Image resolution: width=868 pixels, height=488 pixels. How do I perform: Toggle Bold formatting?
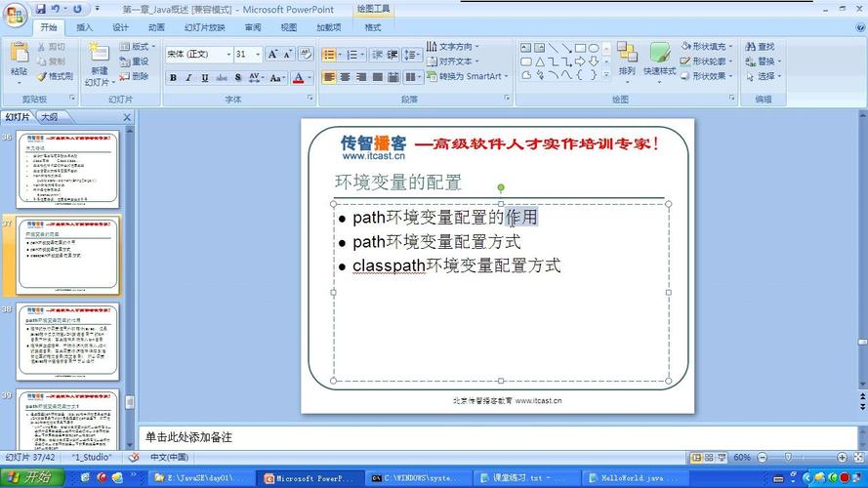click(173, 78)
